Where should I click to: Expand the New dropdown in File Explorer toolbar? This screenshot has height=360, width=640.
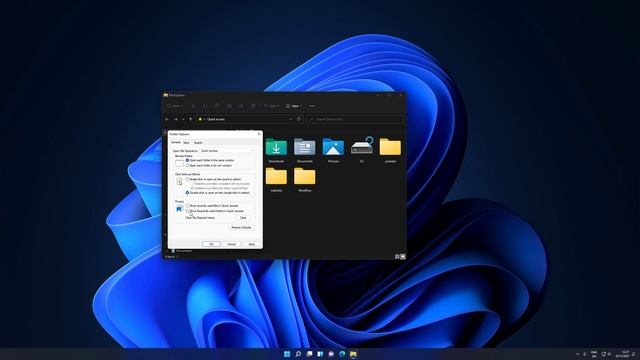175,106
